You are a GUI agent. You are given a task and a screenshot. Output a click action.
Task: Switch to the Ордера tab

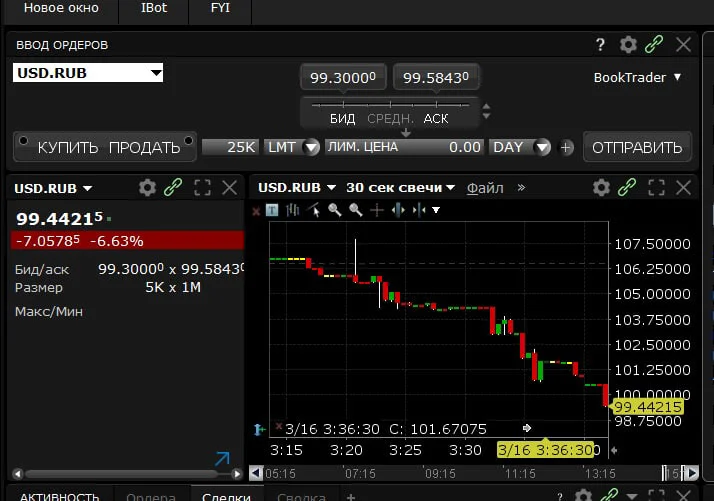tap(151, 496)
